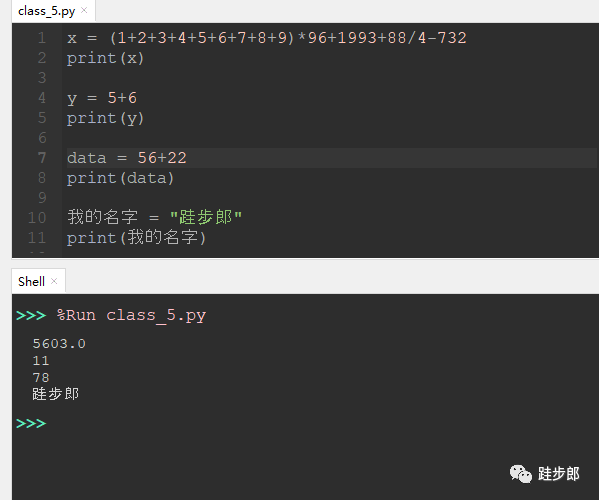This screenshot has height=500, width=599.
Task: Click line number 10 in gutter
Action: (37, 218)
